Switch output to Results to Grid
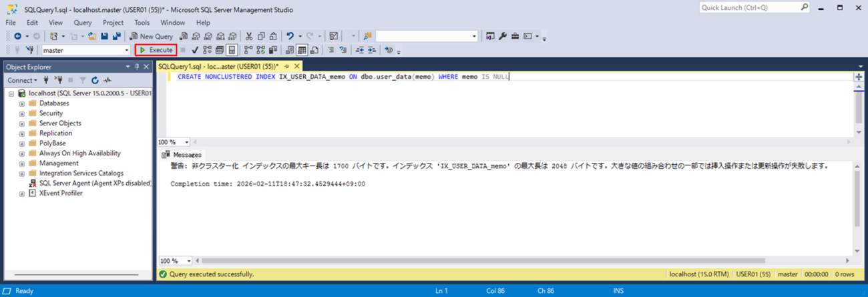868x297 pixels. (x=302, y=50)
